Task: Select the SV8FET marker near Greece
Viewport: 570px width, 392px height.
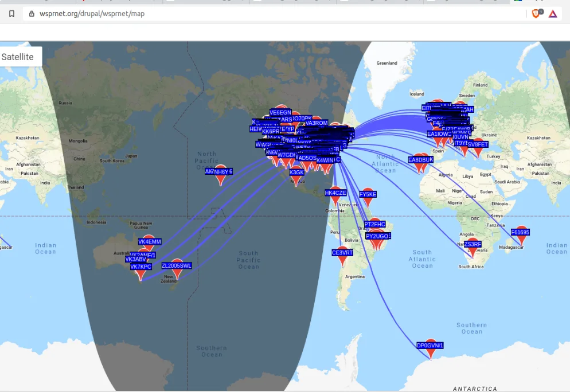Action: (478, 144)
